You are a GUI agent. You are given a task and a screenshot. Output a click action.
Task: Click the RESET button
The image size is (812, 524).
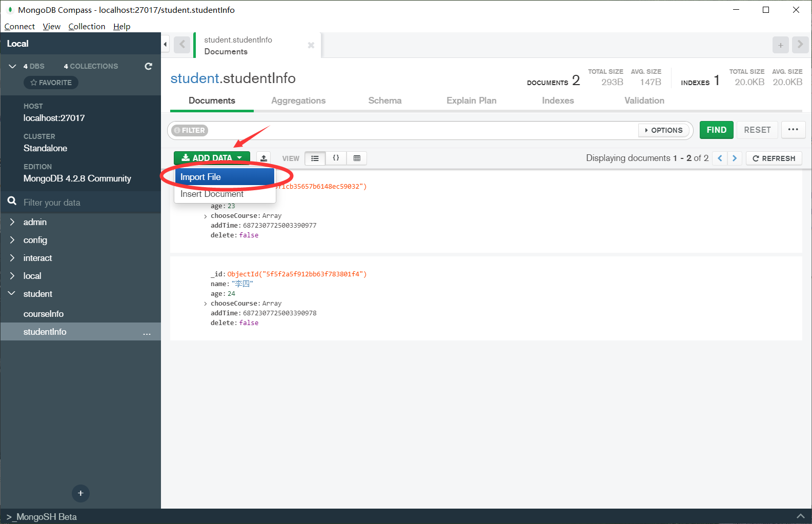click(757, 130)
